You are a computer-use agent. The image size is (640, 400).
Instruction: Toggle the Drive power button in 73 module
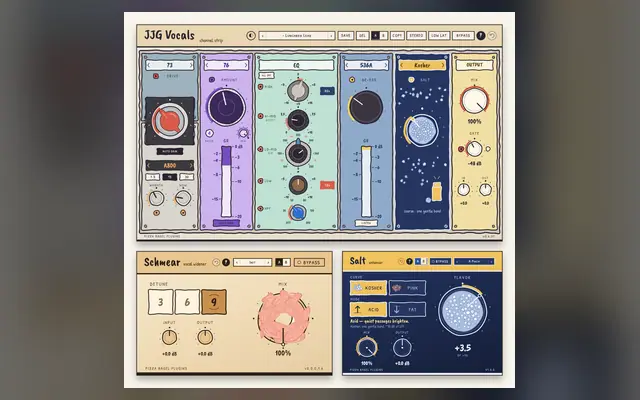click(x=156, y=76)
